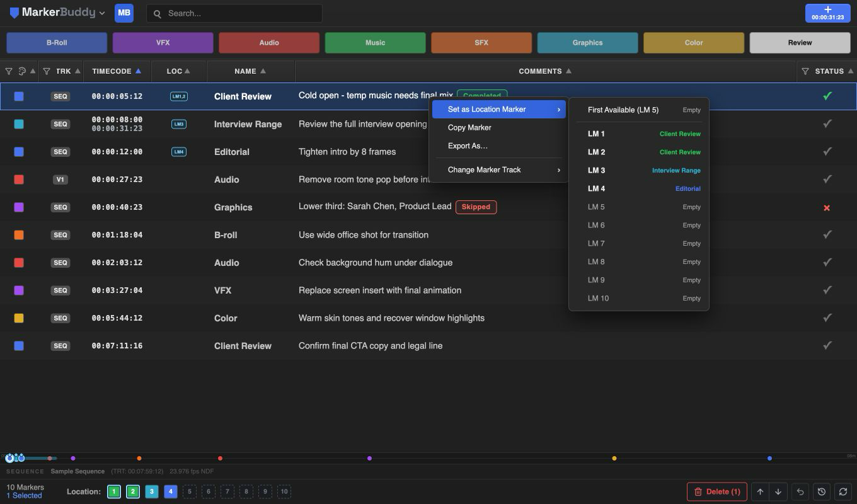This screenshot has width=857, height=504.
Task: Click the add marker plus button
Action: (x=827, y=13)
